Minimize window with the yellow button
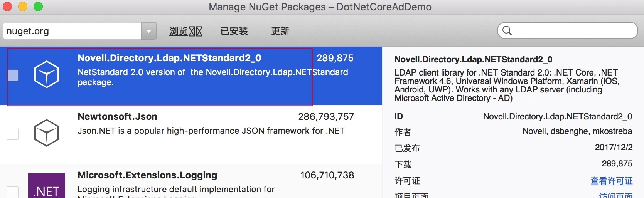644x198 pixels. tap(23, 7)
